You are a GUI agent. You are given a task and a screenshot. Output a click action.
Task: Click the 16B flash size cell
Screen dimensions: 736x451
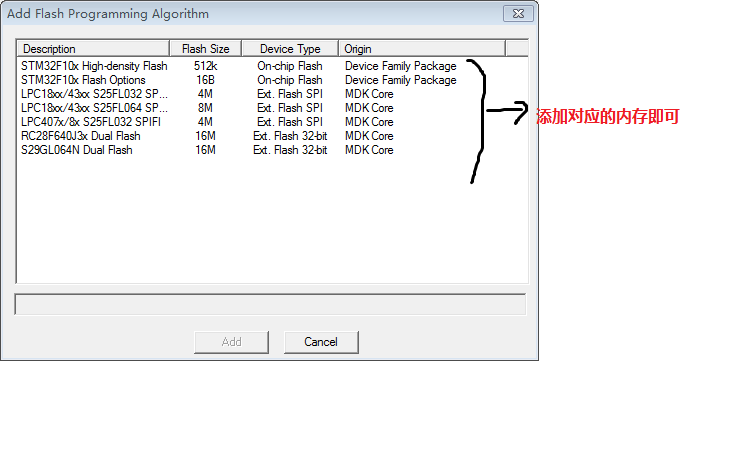(x=206, y=80)
